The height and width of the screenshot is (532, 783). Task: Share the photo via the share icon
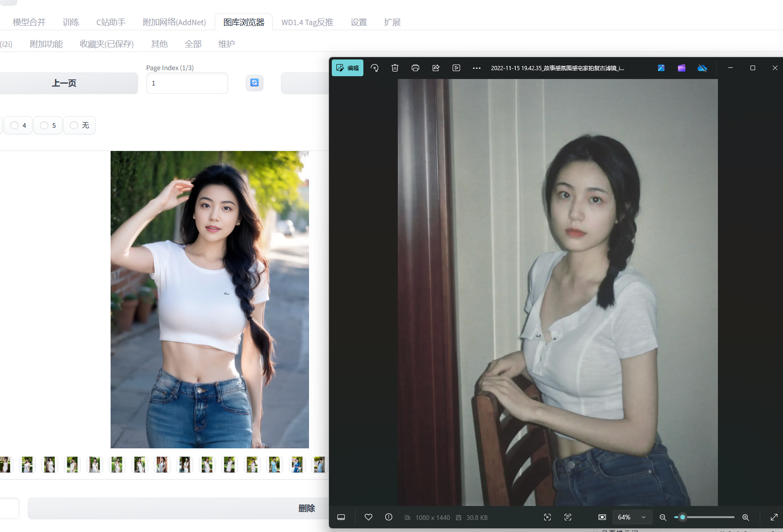click(x=436, y=68)
